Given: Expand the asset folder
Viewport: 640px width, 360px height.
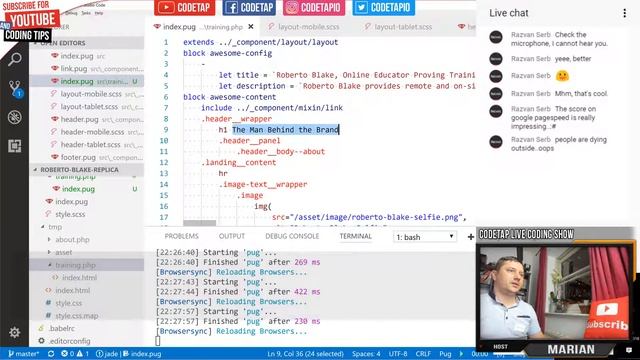Looking at the screenshot, I should click(64, 252).
